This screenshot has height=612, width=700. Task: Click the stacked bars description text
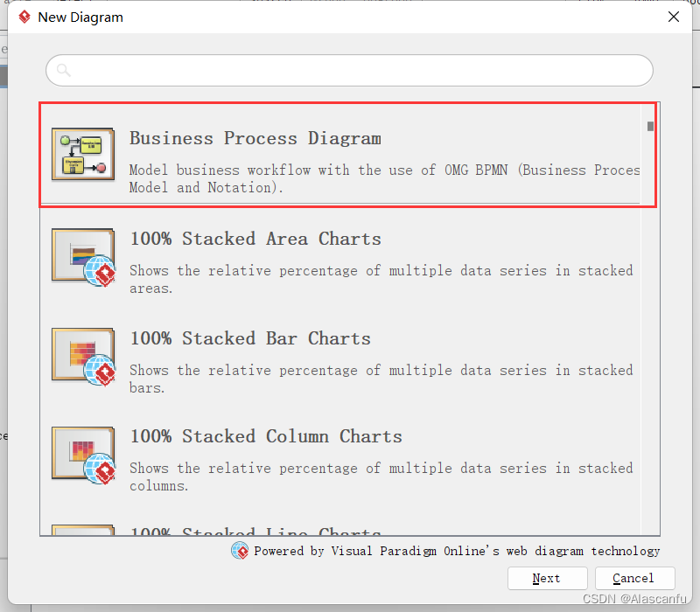(381, 379)
